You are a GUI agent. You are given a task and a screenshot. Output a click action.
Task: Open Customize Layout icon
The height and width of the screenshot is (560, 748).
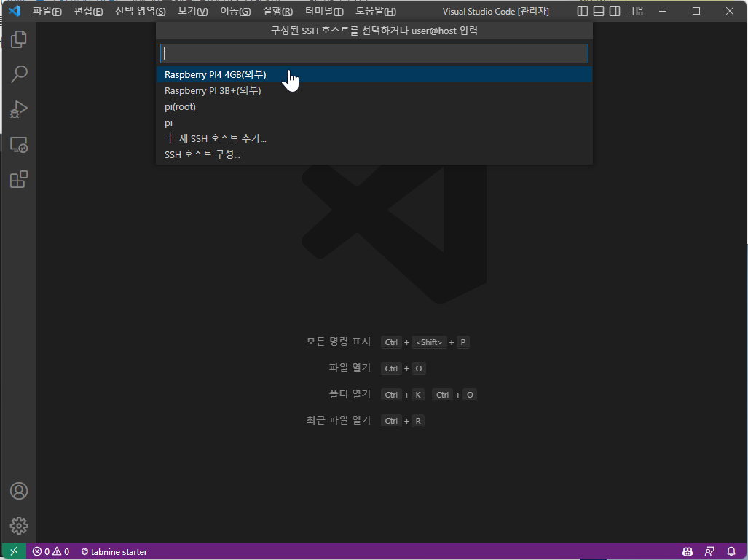tap(638, 11)
